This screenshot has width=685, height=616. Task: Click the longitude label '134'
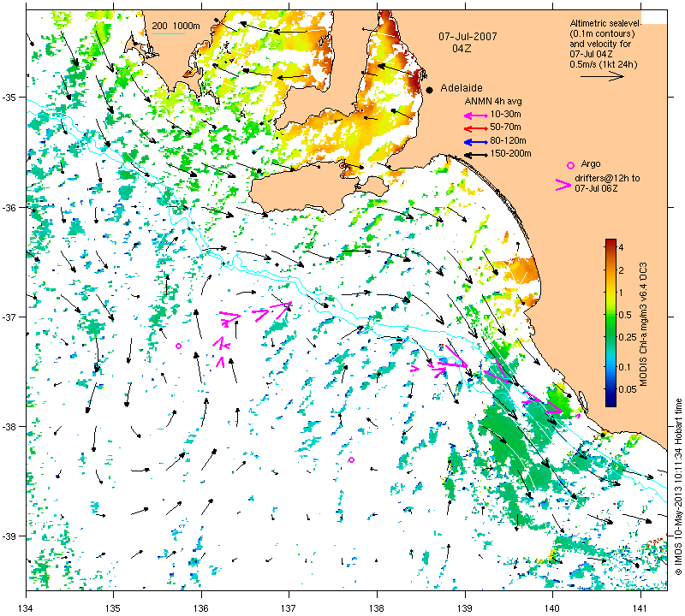click(x=27, y=607)
